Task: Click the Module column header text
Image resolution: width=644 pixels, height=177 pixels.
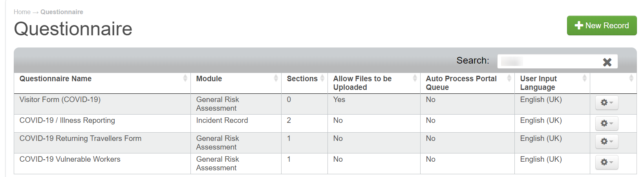Action: coord(209,79)
